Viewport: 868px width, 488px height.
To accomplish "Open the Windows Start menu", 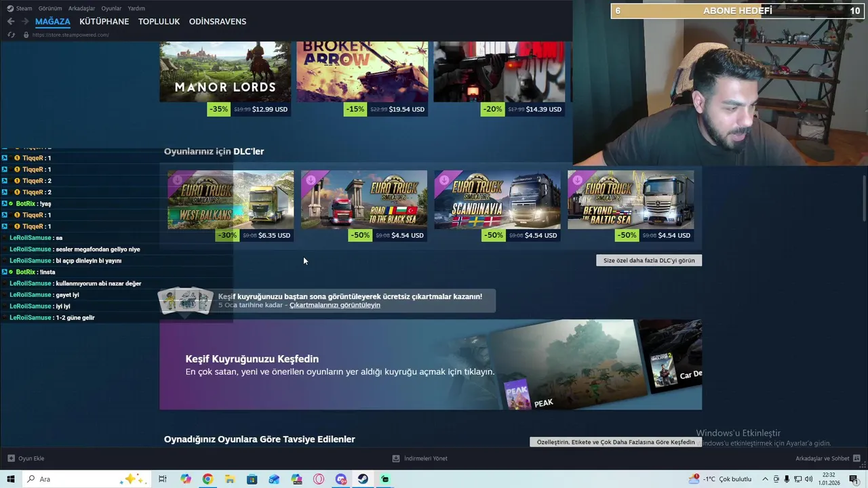I will [x=11, y=479].
